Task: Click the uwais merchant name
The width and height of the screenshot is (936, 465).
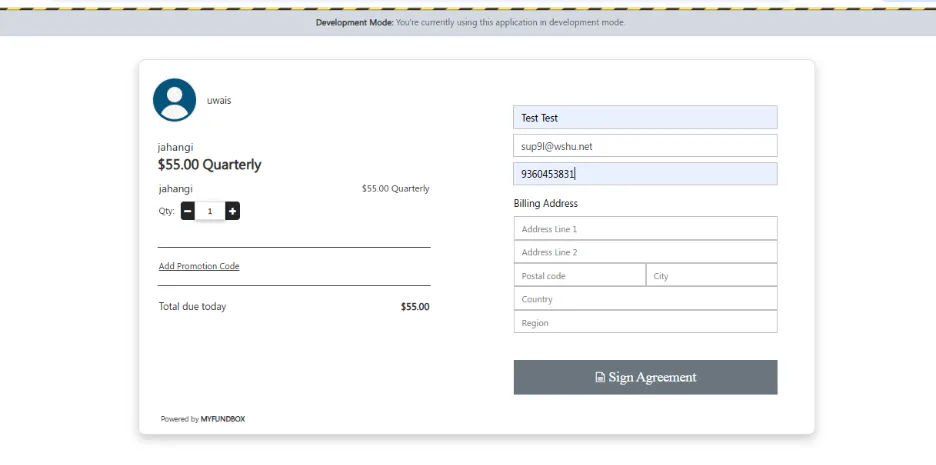Action: pyautogui.click(x=219, y=100)
